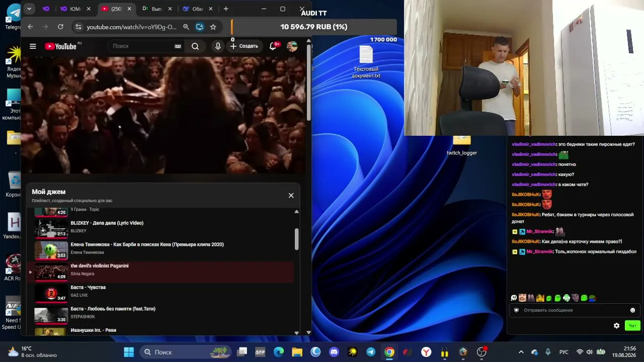
Task: Switch to the Вып browser tab
Action: pyautogui.click(x=157, y=9)
